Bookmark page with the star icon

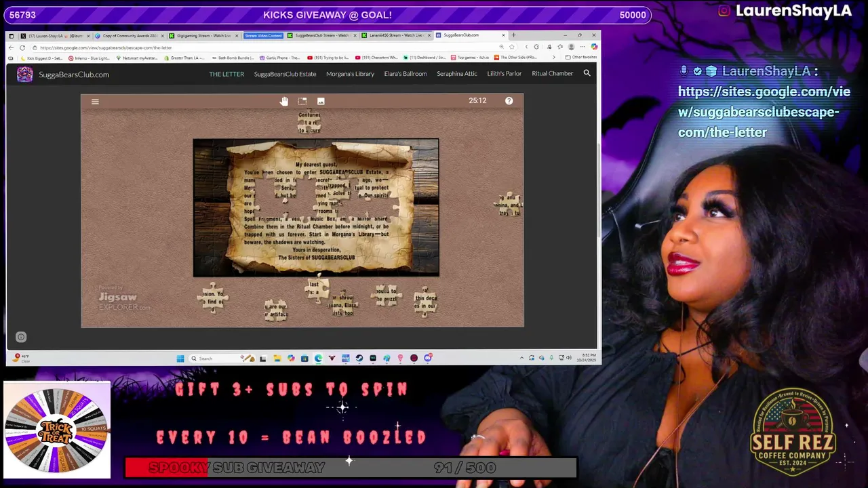511,47
